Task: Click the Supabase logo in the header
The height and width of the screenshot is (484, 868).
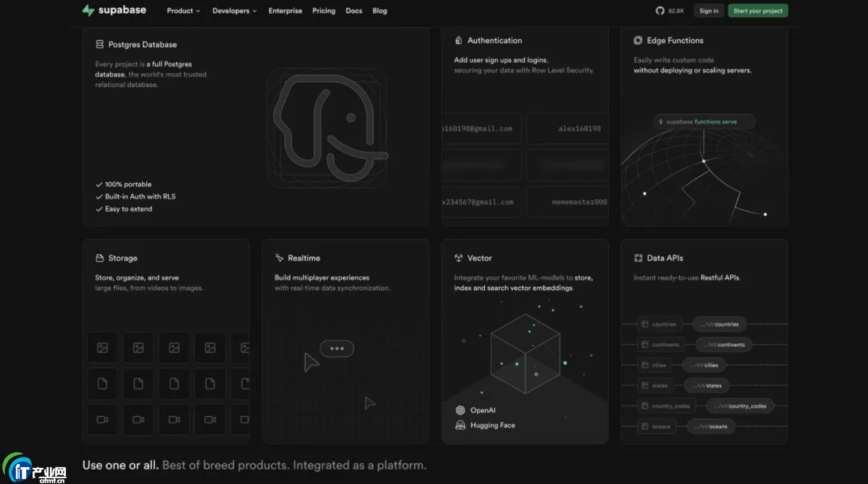Action: click(x=114, y=10)
